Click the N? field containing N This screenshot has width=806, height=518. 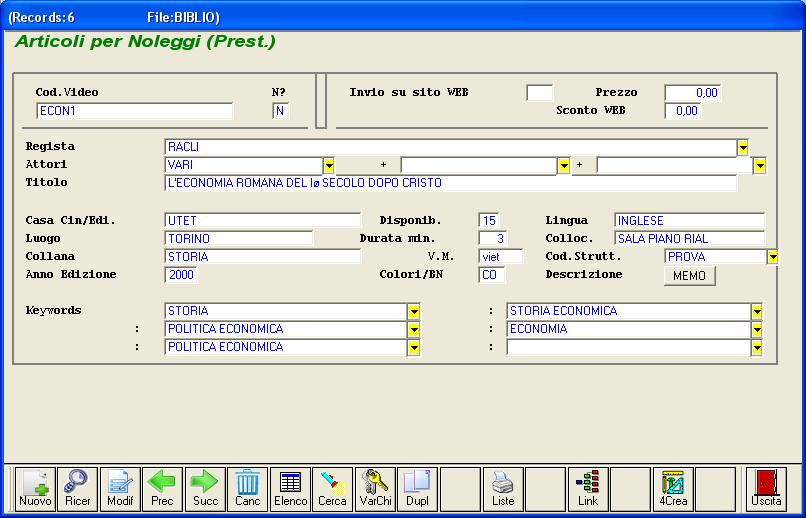pos(281,111)
